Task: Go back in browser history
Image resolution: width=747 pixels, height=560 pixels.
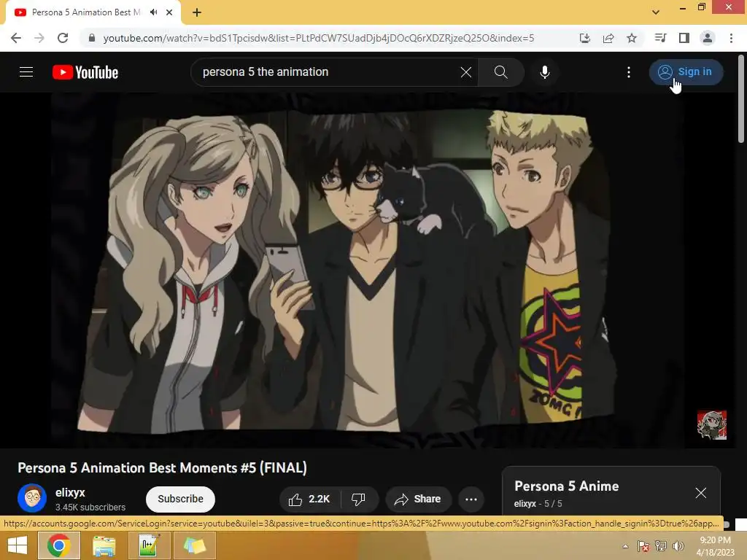Action: point(16,38)
